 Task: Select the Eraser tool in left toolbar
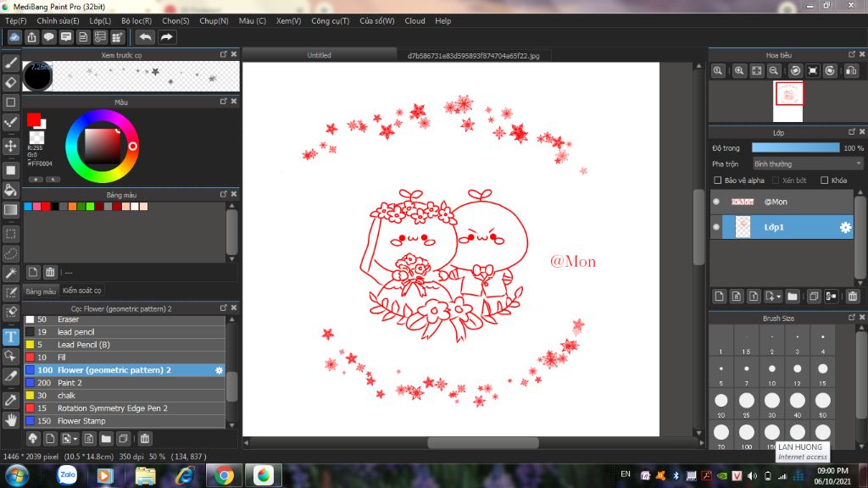pos(10,82)
